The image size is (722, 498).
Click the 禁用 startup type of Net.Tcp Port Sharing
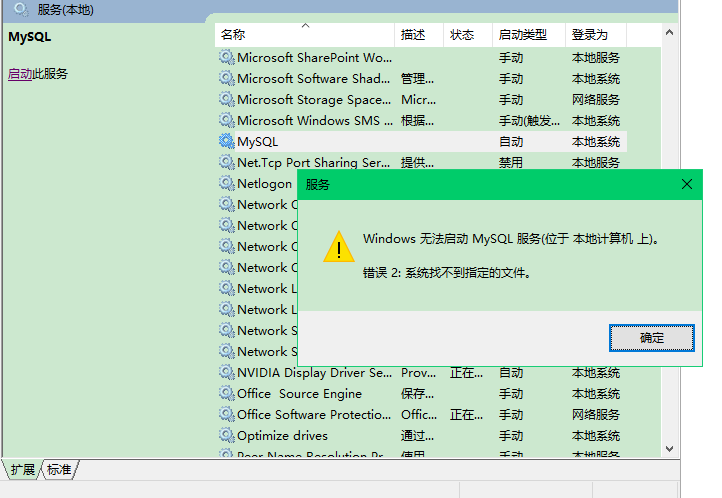click(511, 162)
